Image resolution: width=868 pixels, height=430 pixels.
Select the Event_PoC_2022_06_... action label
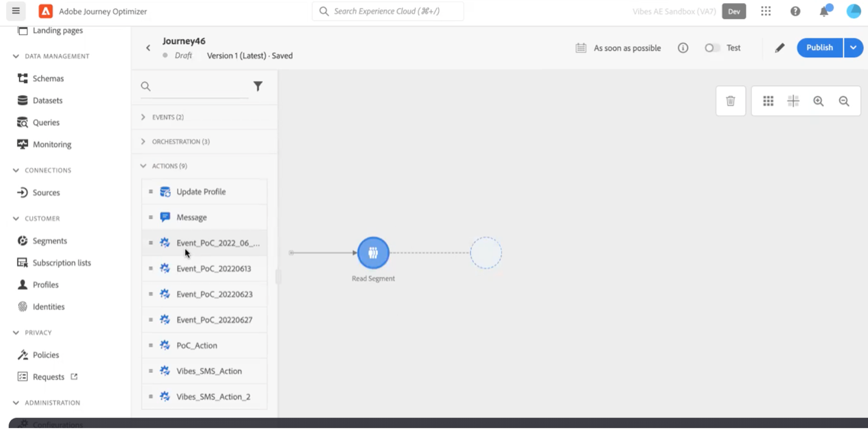218,243
